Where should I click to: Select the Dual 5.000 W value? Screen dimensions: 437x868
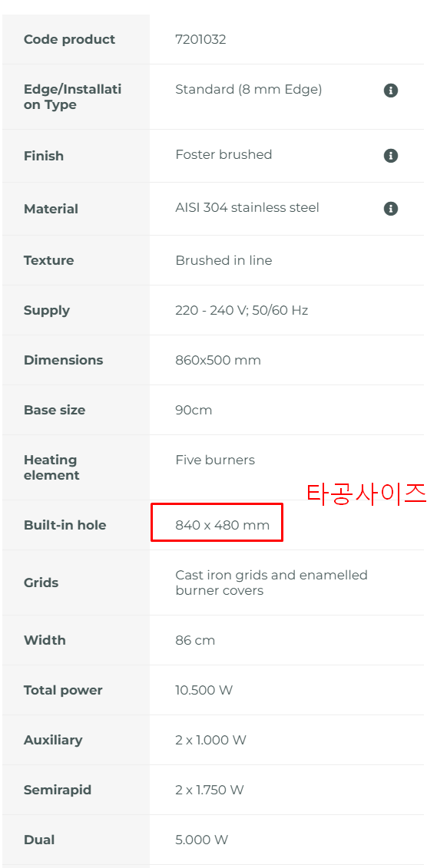point(202,840)
